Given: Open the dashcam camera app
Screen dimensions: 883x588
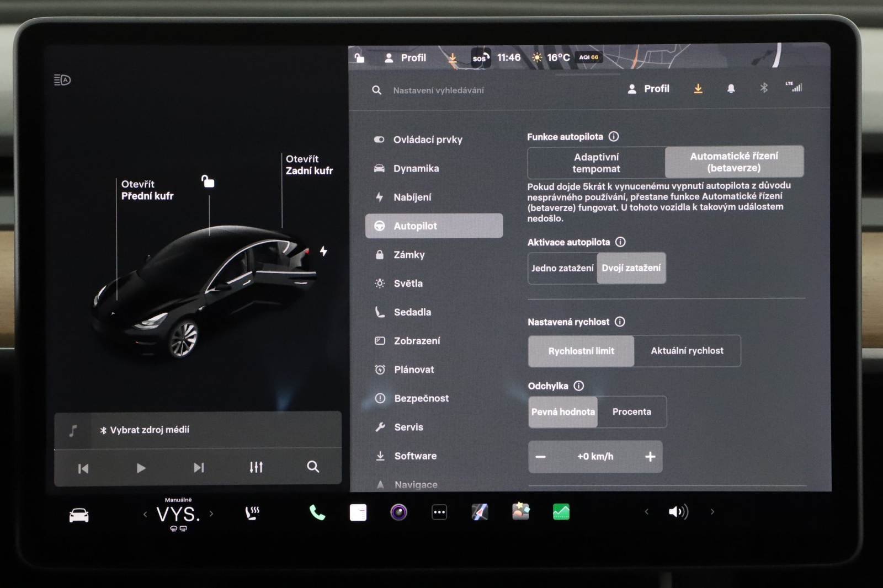Looking at the screenshot, I should (398, 512).
